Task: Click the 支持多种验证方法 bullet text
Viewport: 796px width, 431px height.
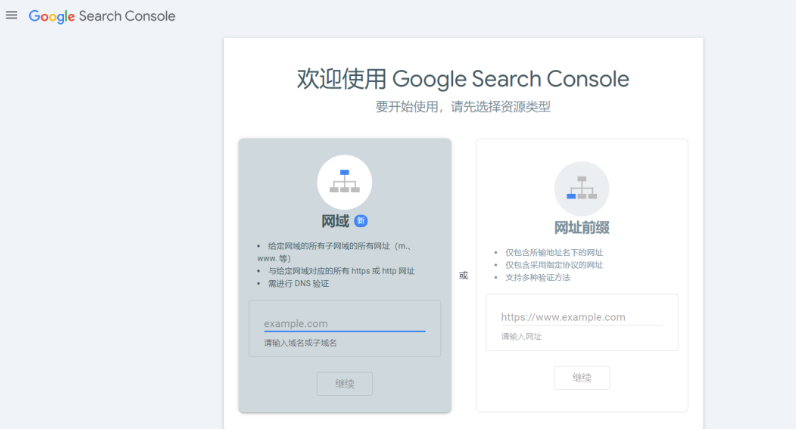Action: click(x=538, y=277)
